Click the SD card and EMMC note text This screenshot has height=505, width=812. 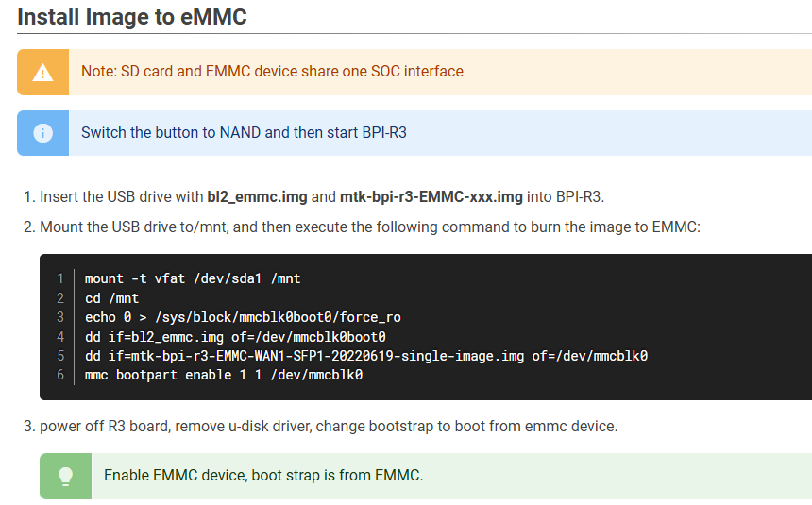pos(272,72)
